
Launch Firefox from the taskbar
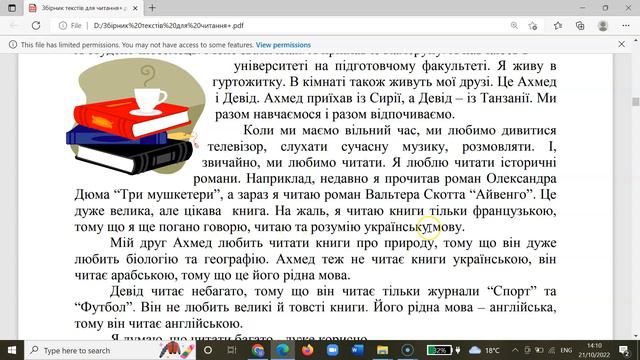coord(307,350)
